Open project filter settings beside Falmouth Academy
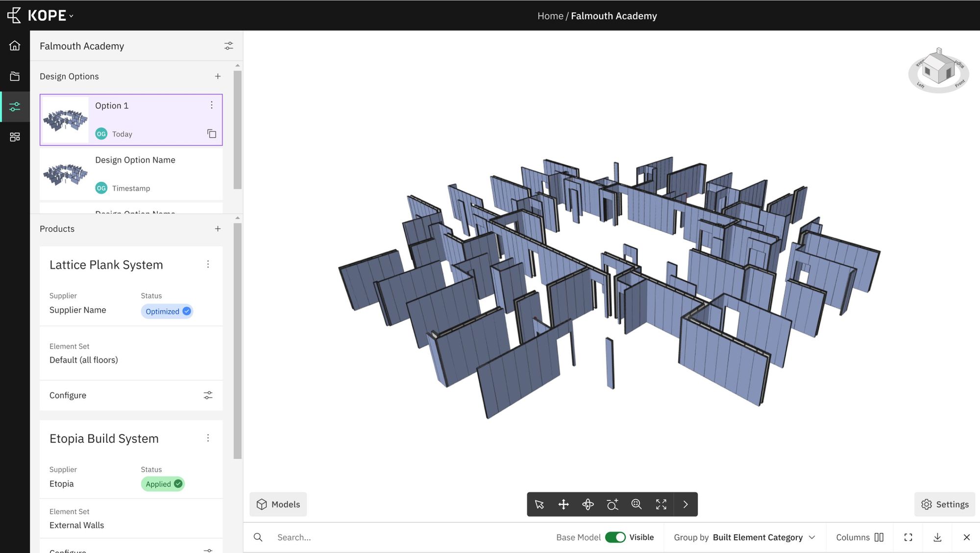980x553 pixels. pos(228,46)
